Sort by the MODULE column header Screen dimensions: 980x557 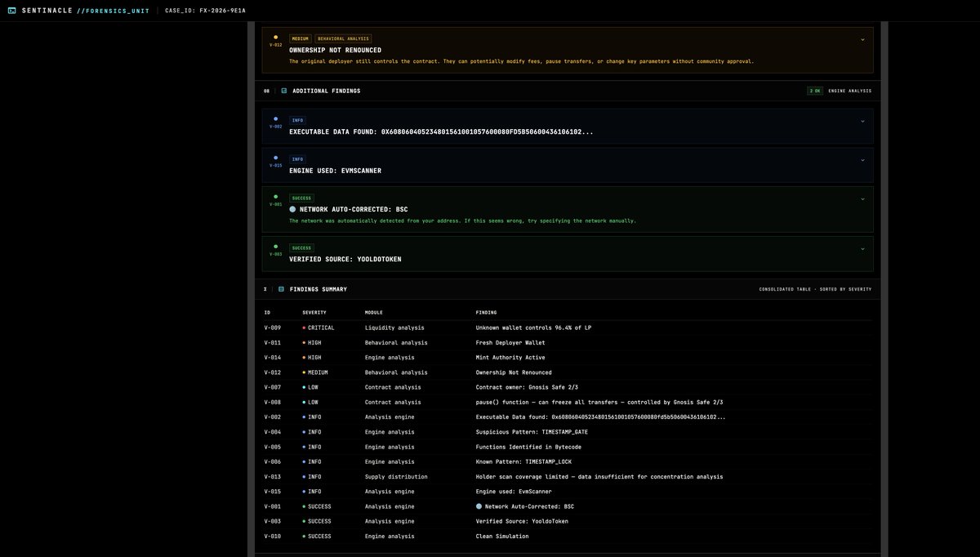[373, 312]
